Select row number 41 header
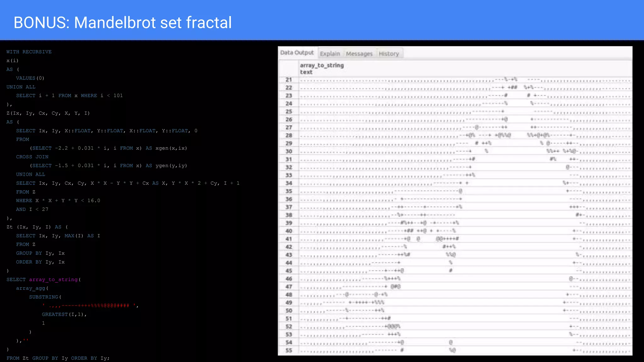The height and width of the screenshot is (362, 644). pyautogui.click(x=289, y=239)
